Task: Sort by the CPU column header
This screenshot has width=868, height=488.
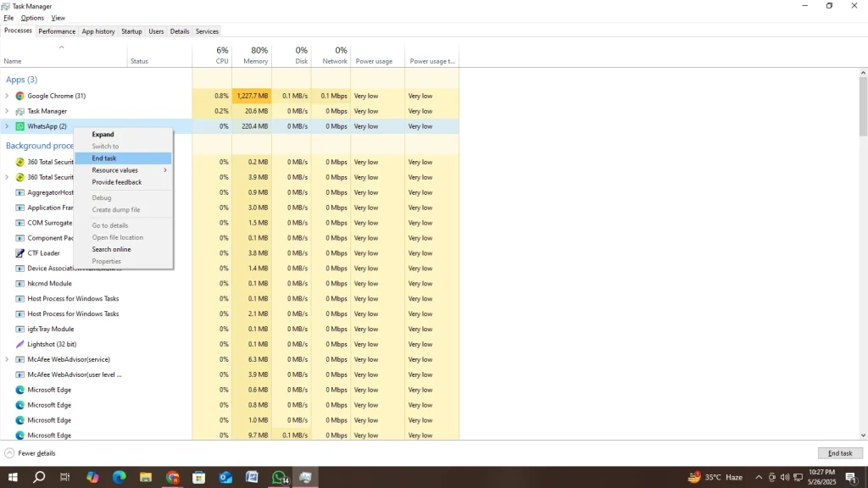Action: [212, 55]
